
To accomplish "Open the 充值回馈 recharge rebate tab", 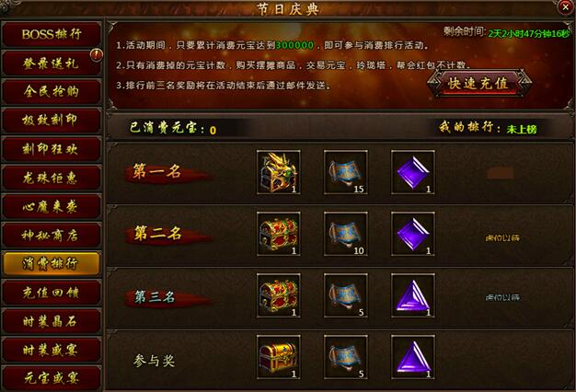I will (52, 293).
